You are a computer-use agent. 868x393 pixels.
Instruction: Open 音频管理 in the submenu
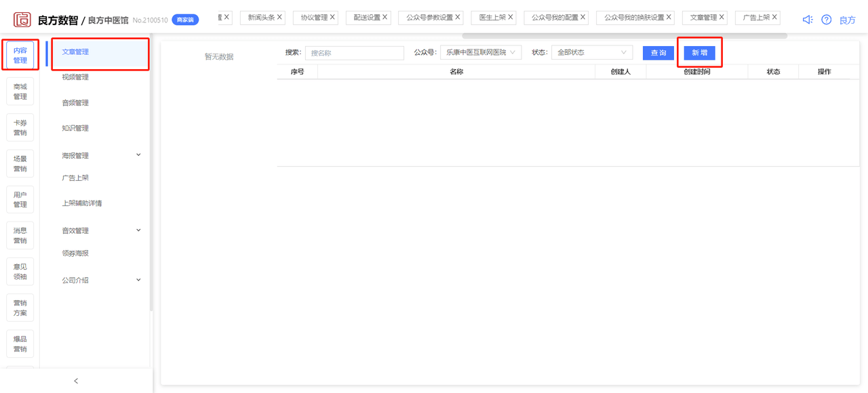coord(75,103)
